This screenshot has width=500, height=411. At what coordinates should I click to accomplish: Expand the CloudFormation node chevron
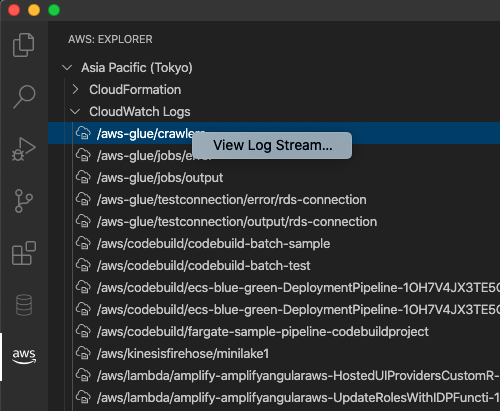pos(76,89)
